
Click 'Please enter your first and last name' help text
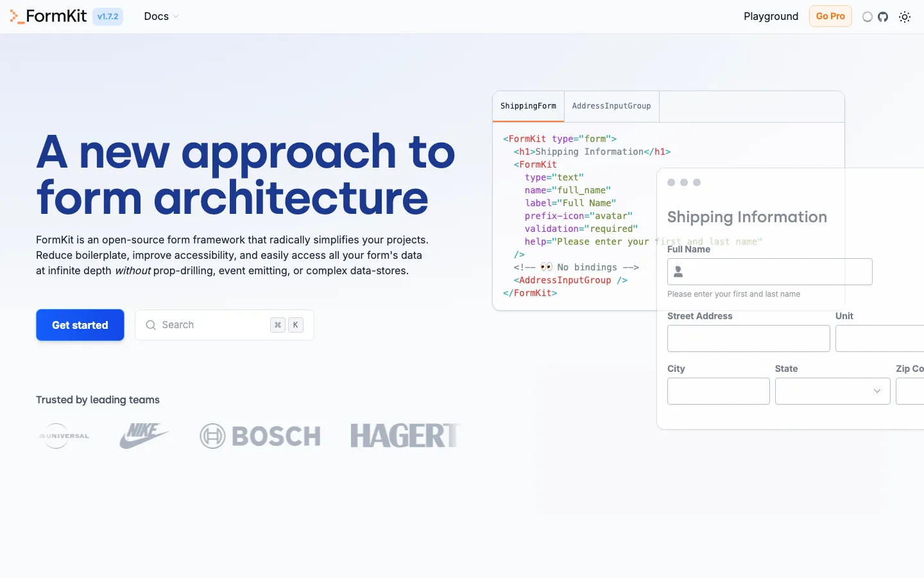pyautogui.click(x=733, y=294)
